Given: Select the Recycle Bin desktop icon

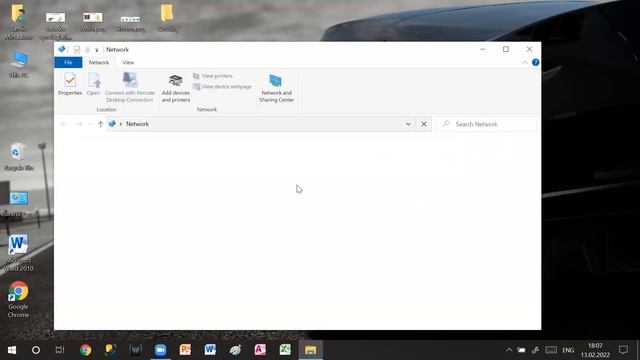Looking at the screenshot, I should tap(18, 157).
